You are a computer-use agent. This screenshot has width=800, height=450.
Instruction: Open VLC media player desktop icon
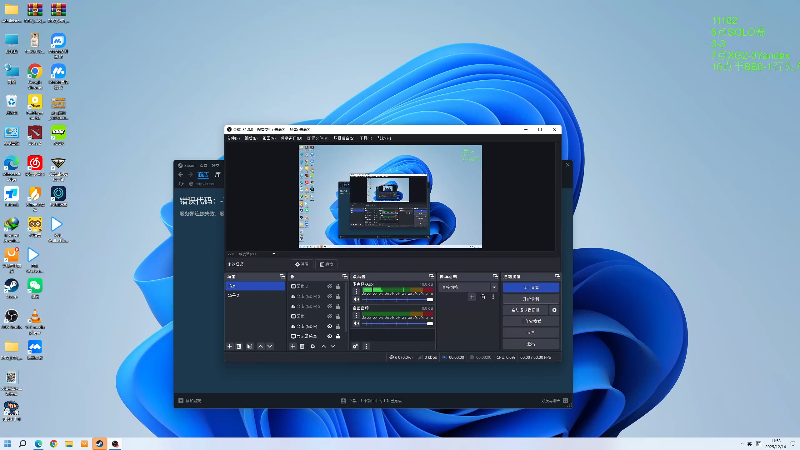[x=35, y=320]
